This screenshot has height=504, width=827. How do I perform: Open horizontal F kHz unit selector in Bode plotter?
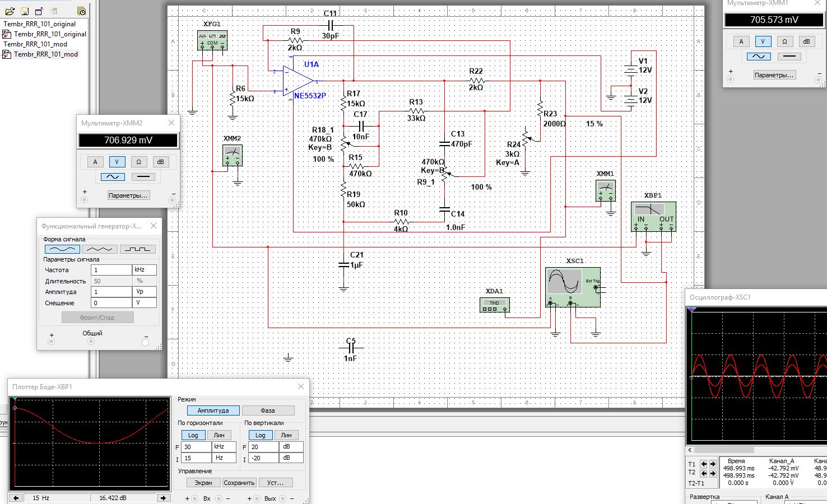pos(224,447)
